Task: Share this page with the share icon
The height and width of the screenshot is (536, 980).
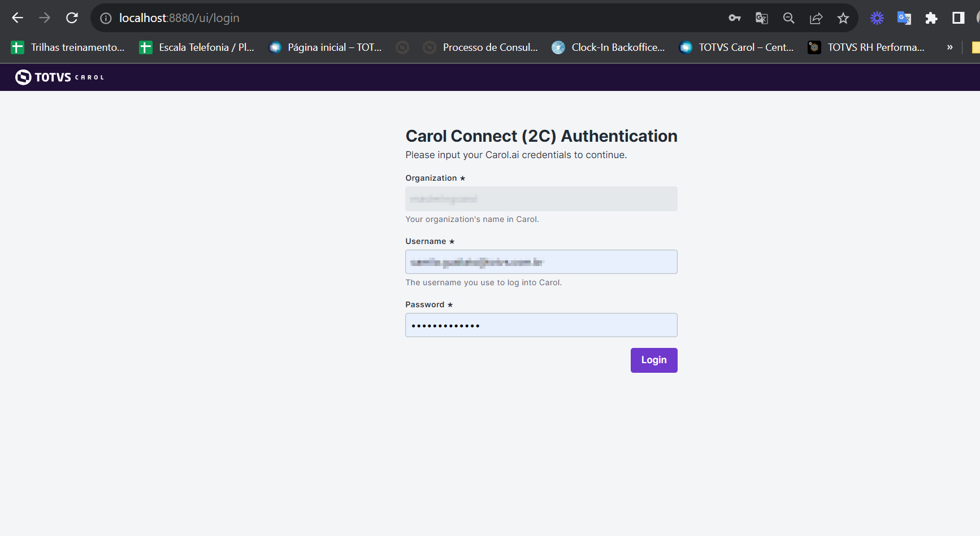Action: coord(816,18)
